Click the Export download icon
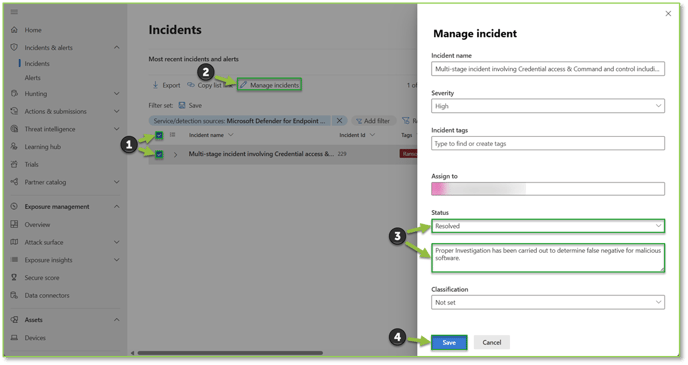 tap(155, 85)
